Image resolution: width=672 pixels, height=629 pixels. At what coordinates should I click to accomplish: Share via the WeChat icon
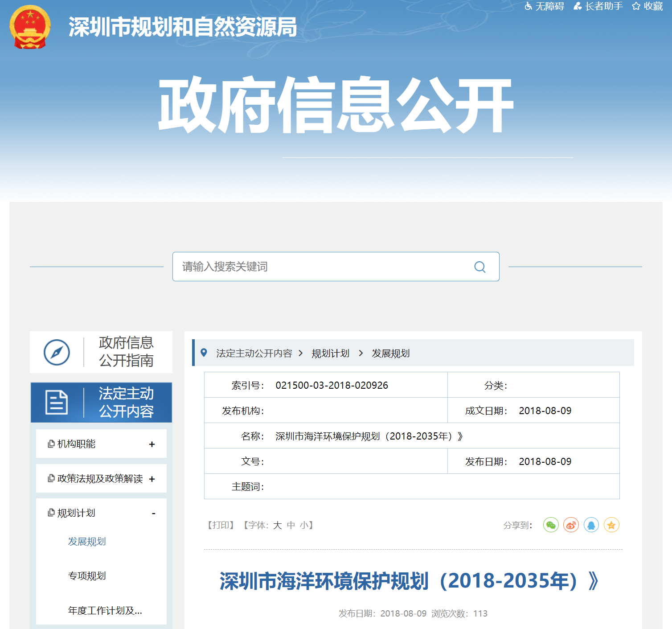551,525
